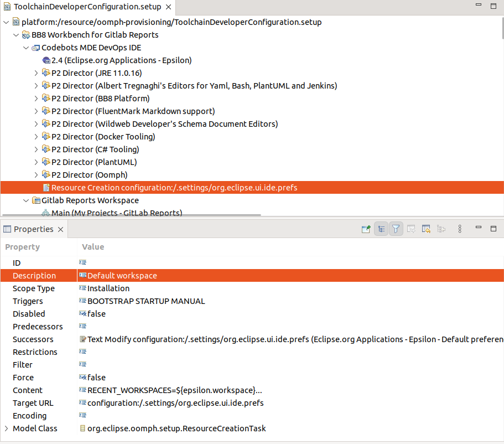Viewport: 504px width, 444px height.
Task: Click the P2 Director (Wildweb Developer's) icon
Action: 46,123
